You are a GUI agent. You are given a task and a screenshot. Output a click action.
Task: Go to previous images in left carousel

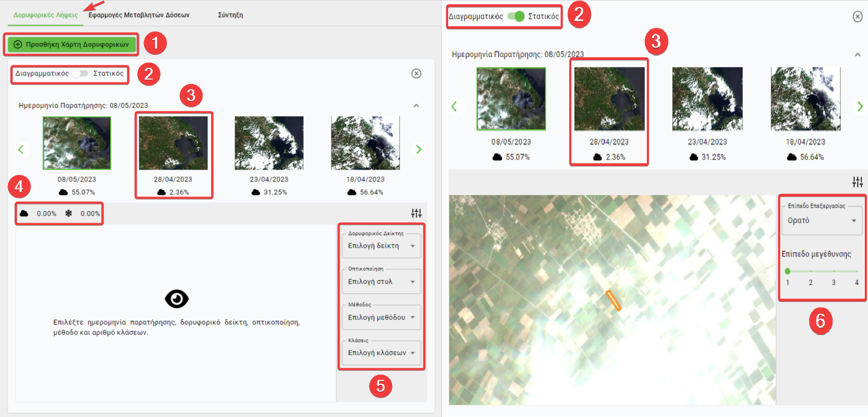[x=21, y=149]
